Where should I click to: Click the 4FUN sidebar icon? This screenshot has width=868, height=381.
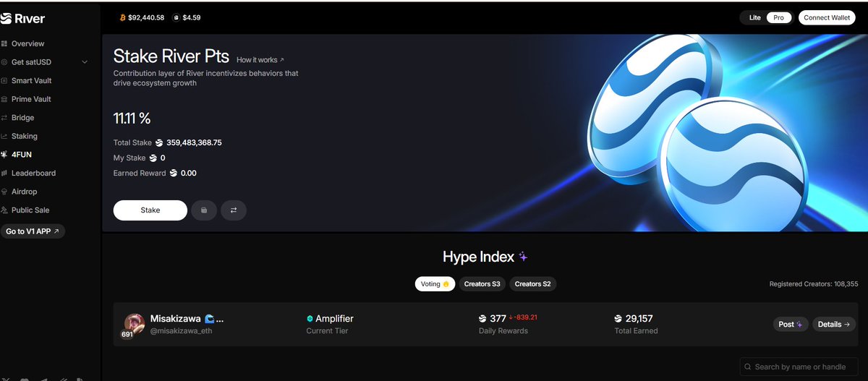tap(4, 155)
